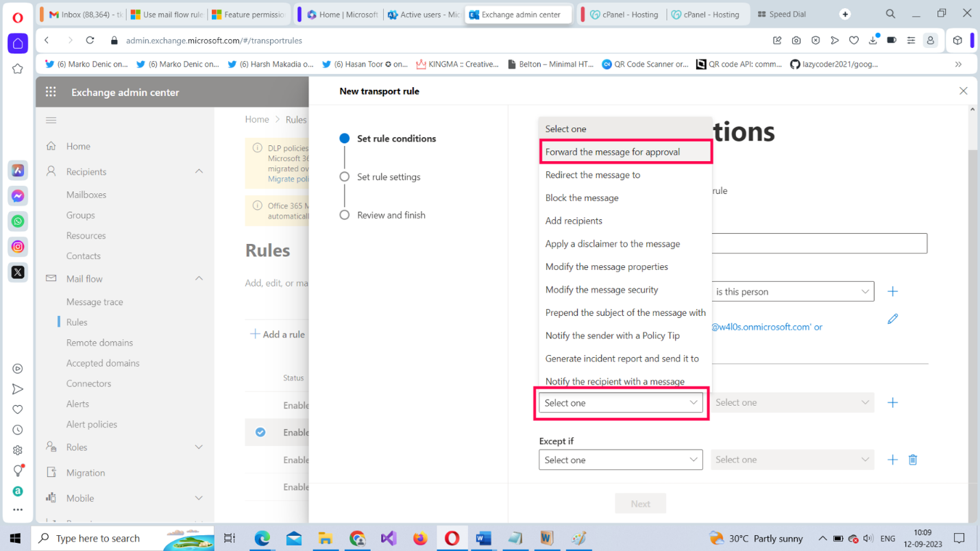Collapse the Mail flow navigation section
The image size is (980, 551).
click(199, 279)
